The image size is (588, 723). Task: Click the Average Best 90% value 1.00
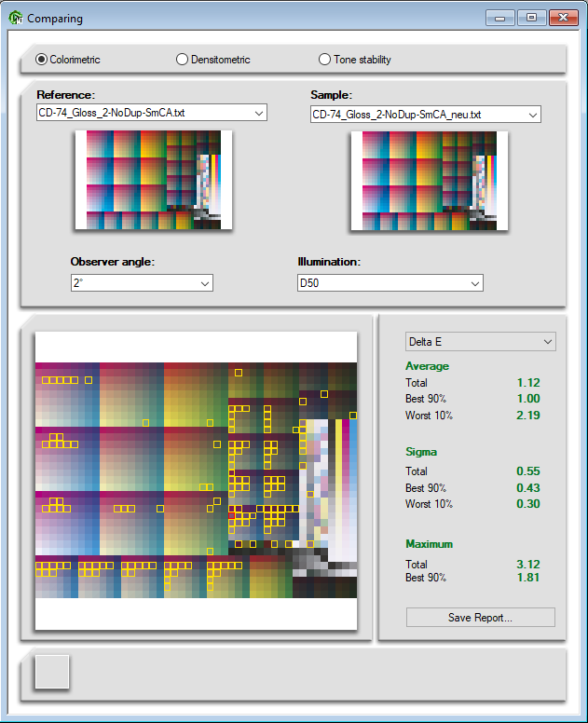click(x=528, y=399)
